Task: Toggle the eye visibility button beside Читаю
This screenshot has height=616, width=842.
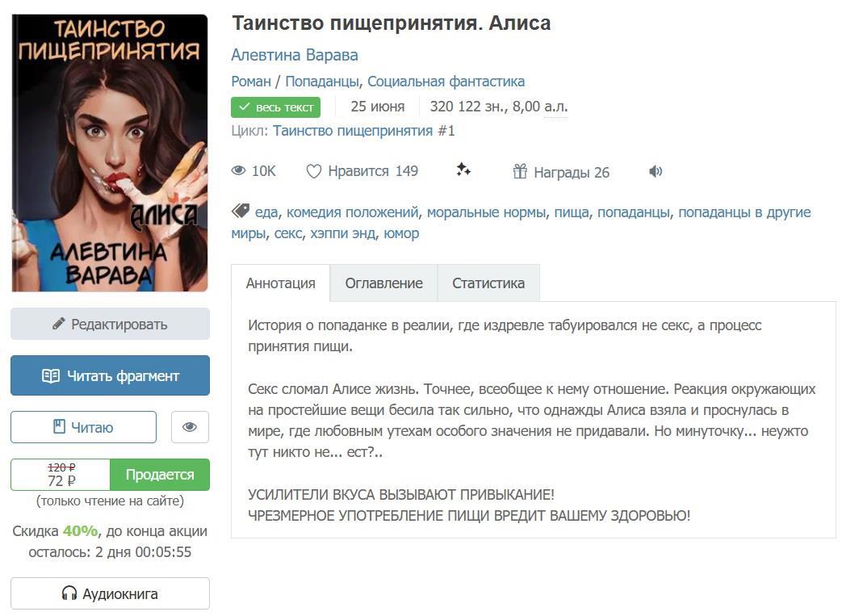Action: click(x=190, y=427)
